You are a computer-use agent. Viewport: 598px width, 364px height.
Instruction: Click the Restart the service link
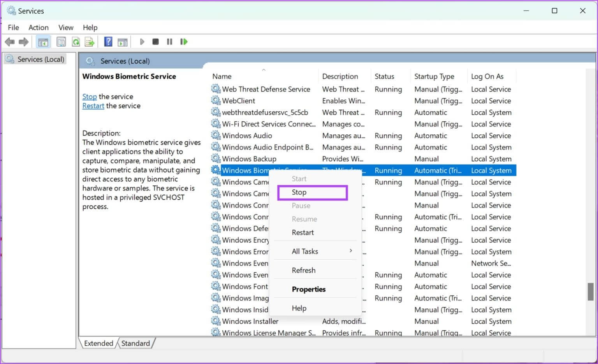pyautogui.click(x=93, y=106)
